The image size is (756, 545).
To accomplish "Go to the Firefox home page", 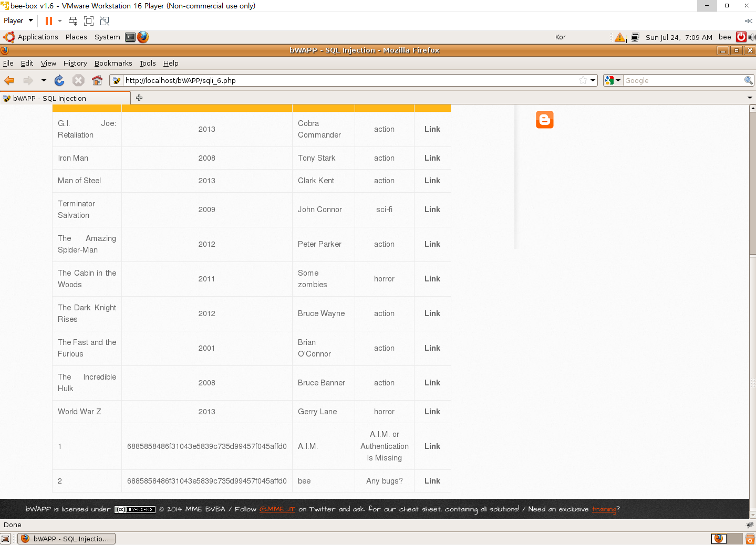I will 97,80.
